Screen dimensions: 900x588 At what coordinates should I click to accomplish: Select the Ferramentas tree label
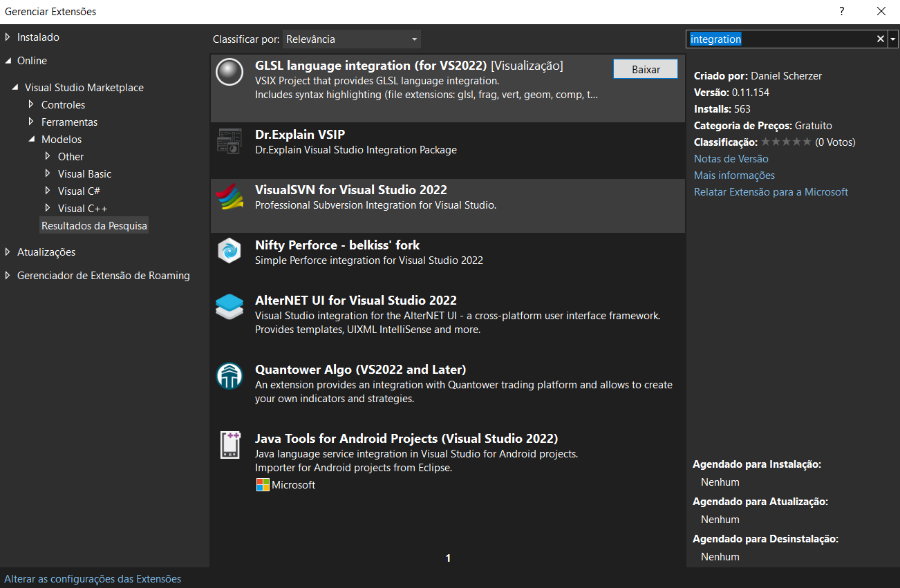[x=70, y=122]
